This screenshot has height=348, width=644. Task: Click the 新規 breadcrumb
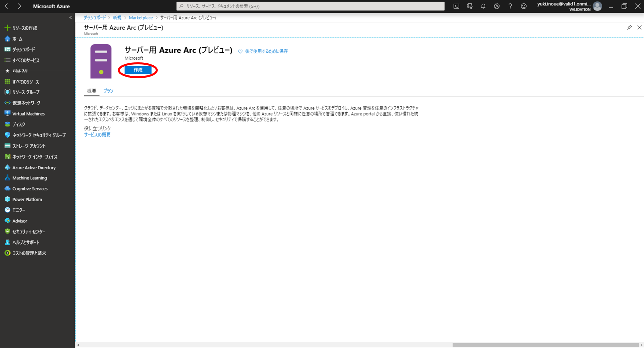pyautogui.click(x=117, y=18)
